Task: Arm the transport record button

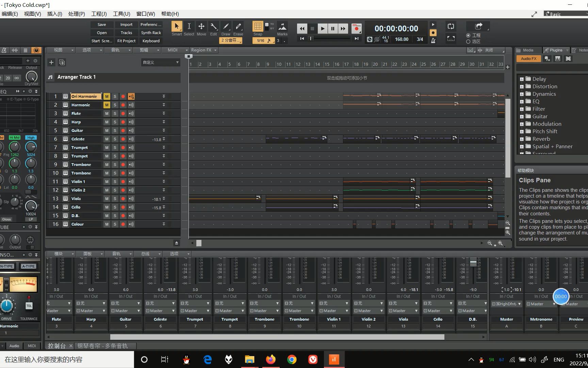Action: coord(356,29)
